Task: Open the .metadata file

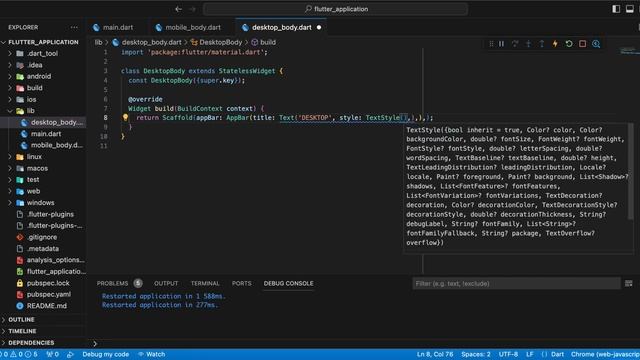Action: point(43,249)
